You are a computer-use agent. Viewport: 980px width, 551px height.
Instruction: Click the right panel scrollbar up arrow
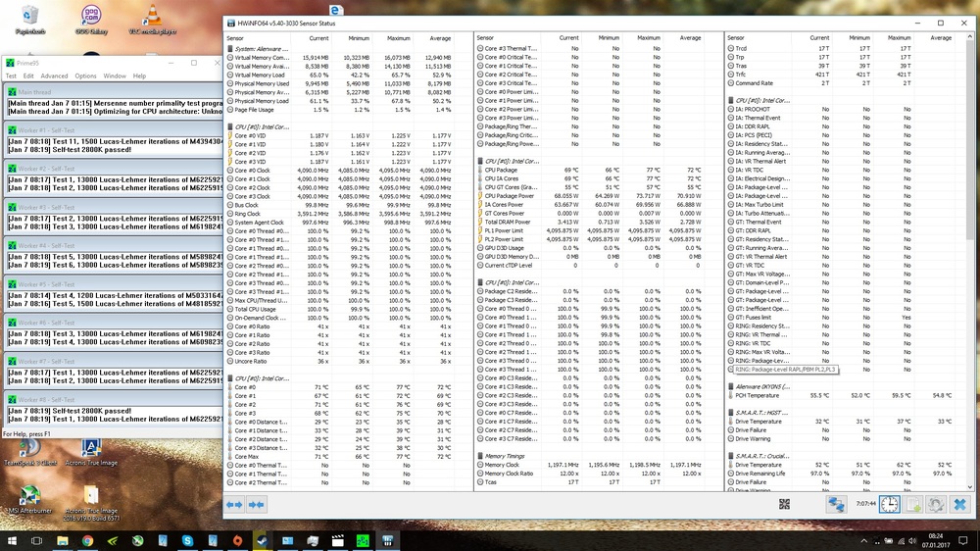970,37
